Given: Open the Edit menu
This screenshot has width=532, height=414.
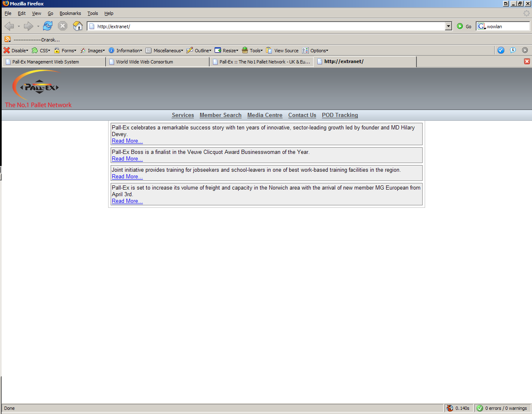Looking at the screenshot, I should pos(22,13).
